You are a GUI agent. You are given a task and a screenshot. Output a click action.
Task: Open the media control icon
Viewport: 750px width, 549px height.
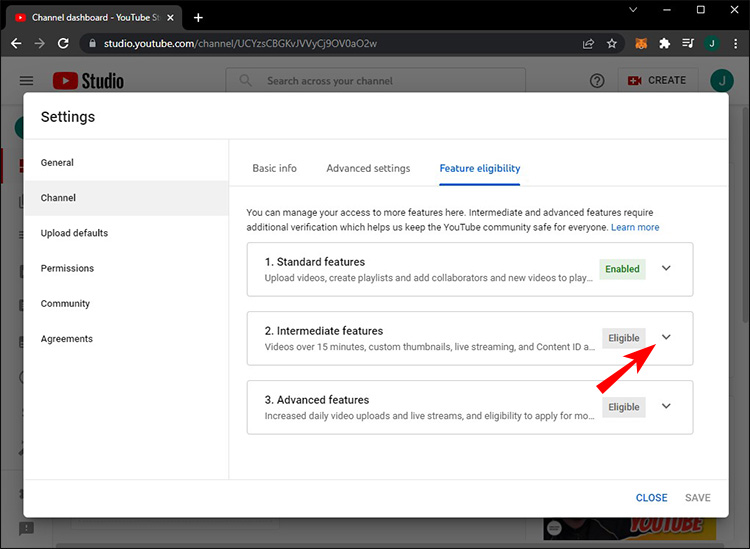coord(688,44)
